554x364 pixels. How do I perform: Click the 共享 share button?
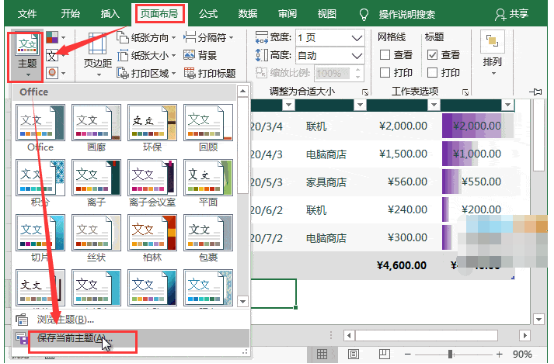[512, 14]
